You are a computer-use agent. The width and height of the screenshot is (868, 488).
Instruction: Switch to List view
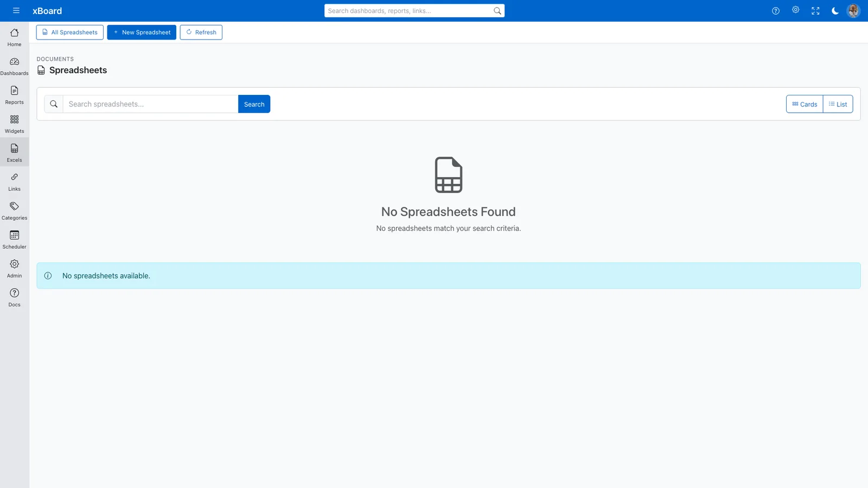point(838,104)
